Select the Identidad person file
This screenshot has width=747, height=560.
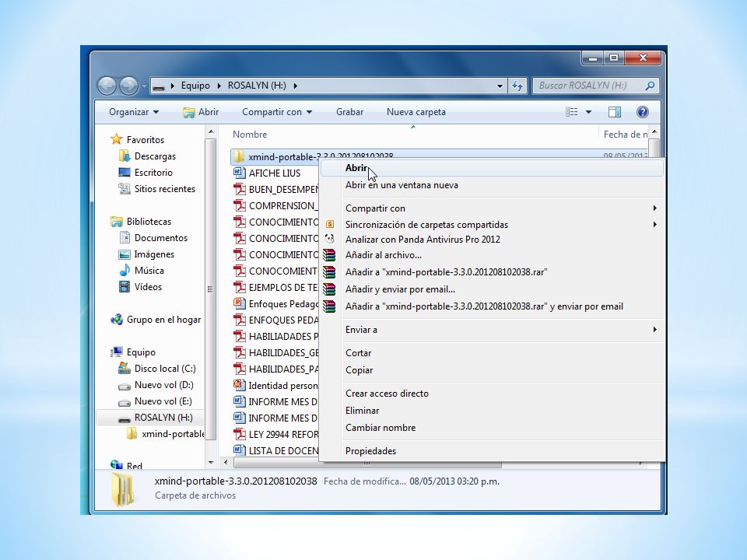click(275, 385)
